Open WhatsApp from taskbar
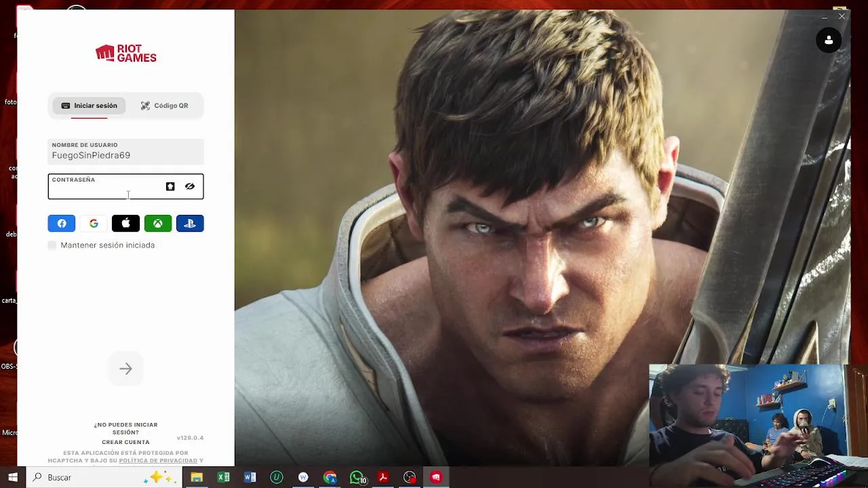 [357, 477]
